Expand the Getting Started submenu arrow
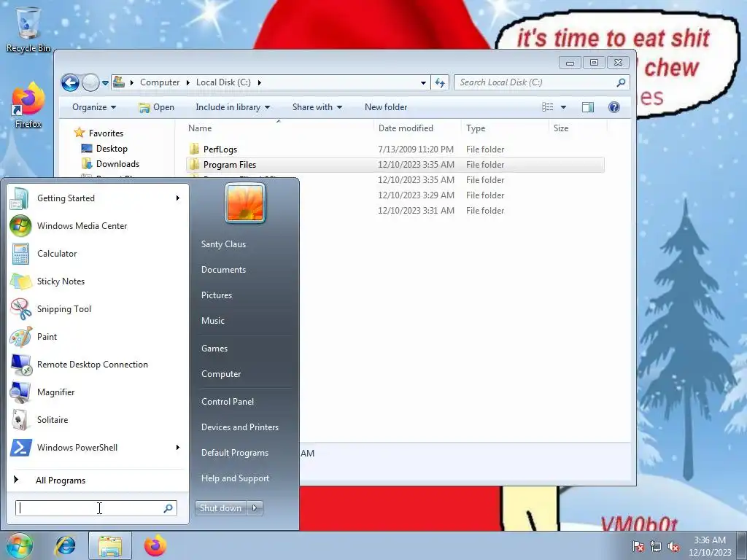 (x=178, y=198)
